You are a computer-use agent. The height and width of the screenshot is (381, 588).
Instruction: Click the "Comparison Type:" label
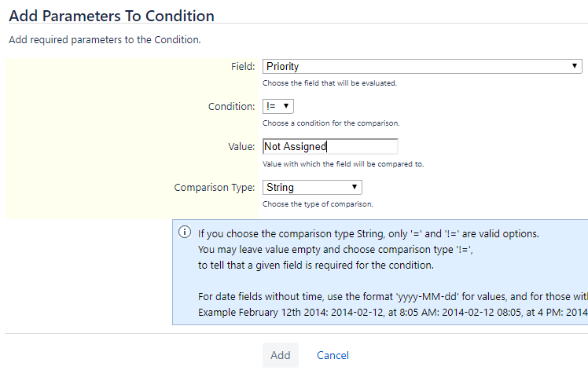[214, 187]
